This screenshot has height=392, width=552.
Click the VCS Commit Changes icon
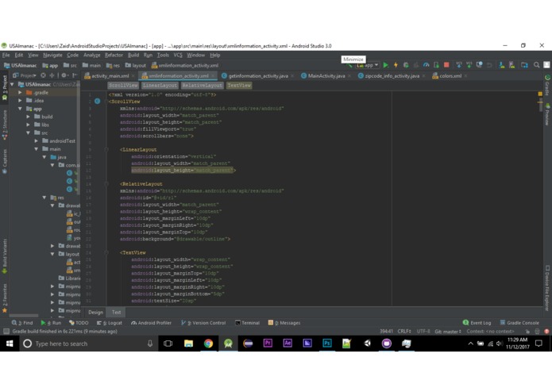pos(469,65)
